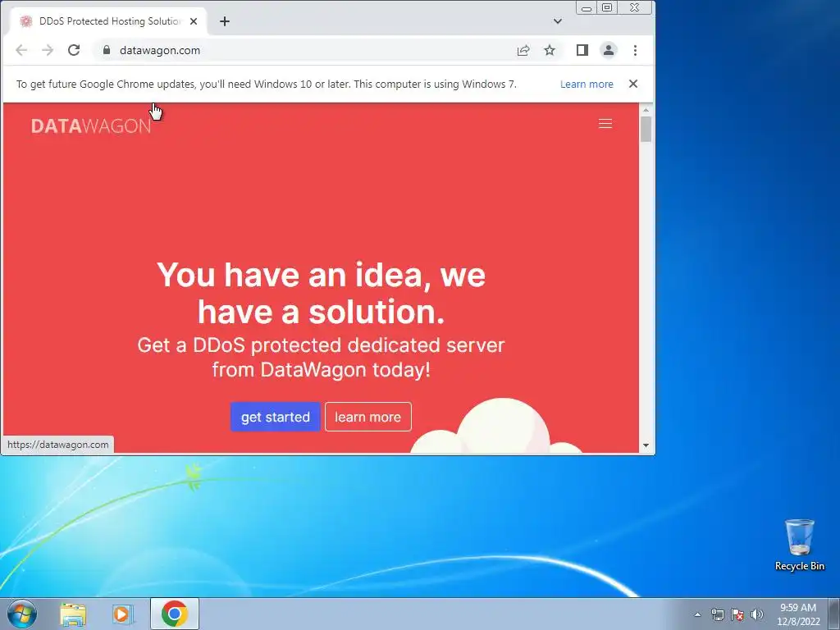The image size is (840, 630).
Task: Click the Chrome forward navigation arrow
Action: (x=48, y=50)
